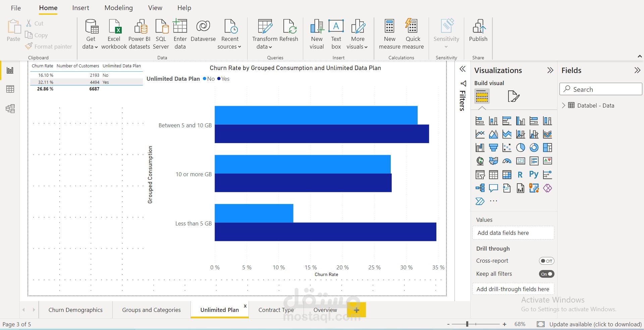
Task: Click the zoom slider handle
Action: [467, 324]
